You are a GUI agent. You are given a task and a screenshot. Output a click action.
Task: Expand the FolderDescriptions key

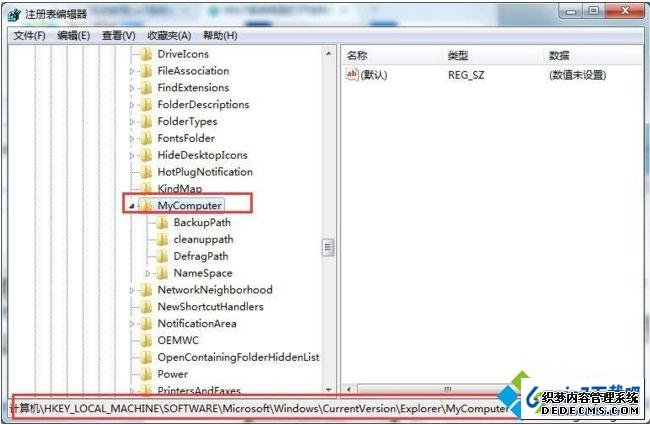131,105
